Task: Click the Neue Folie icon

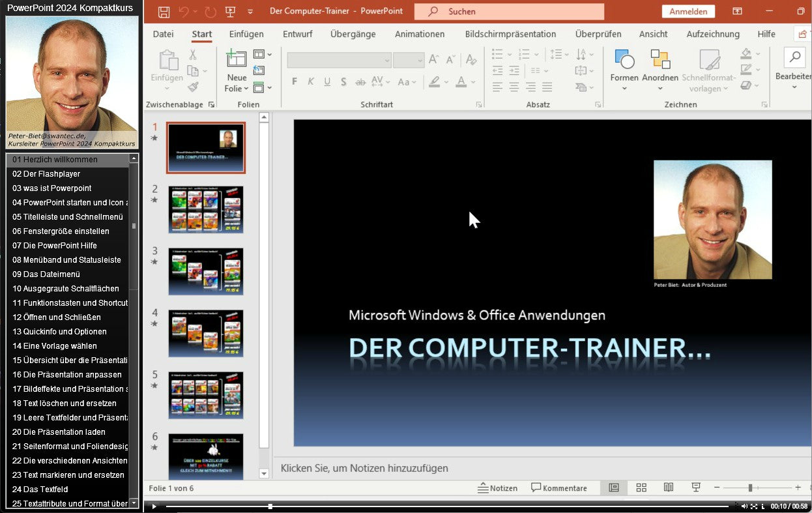Action: [236, 59]
